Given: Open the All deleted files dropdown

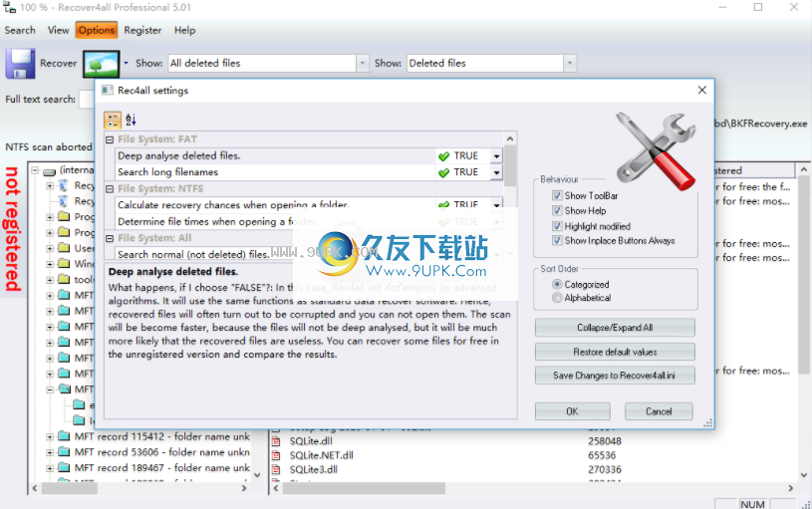Looking at the screenshot, I should pos(363,63).
